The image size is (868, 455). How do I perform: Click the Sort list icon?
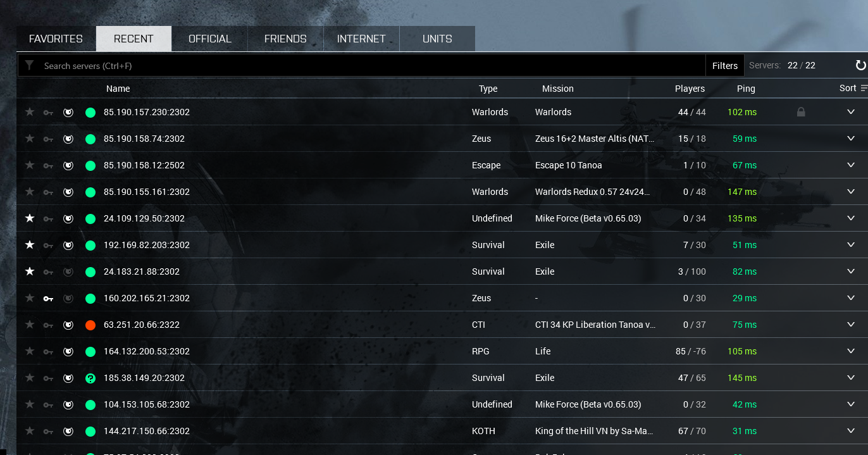[864, 89]
